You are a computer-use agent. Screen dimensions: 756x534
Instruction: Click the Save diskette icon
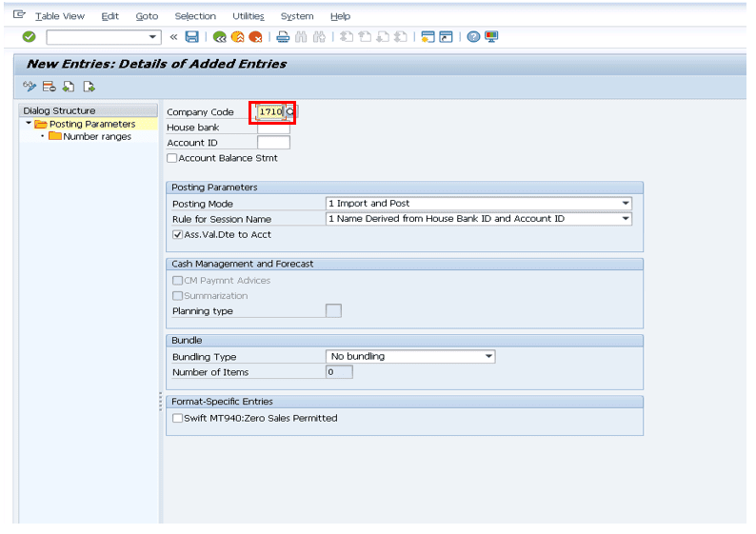[191, 37]
